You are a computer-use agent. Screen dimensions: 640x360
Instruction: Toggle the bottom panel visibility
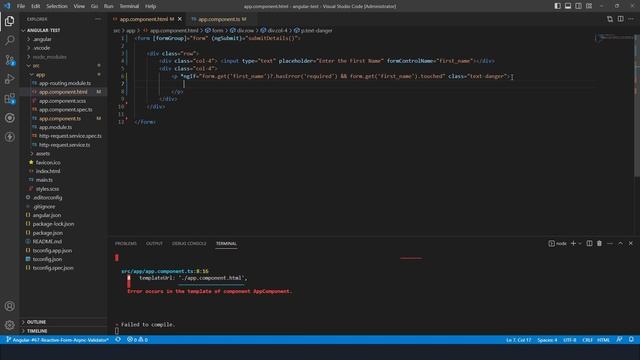tap(568, 6)
